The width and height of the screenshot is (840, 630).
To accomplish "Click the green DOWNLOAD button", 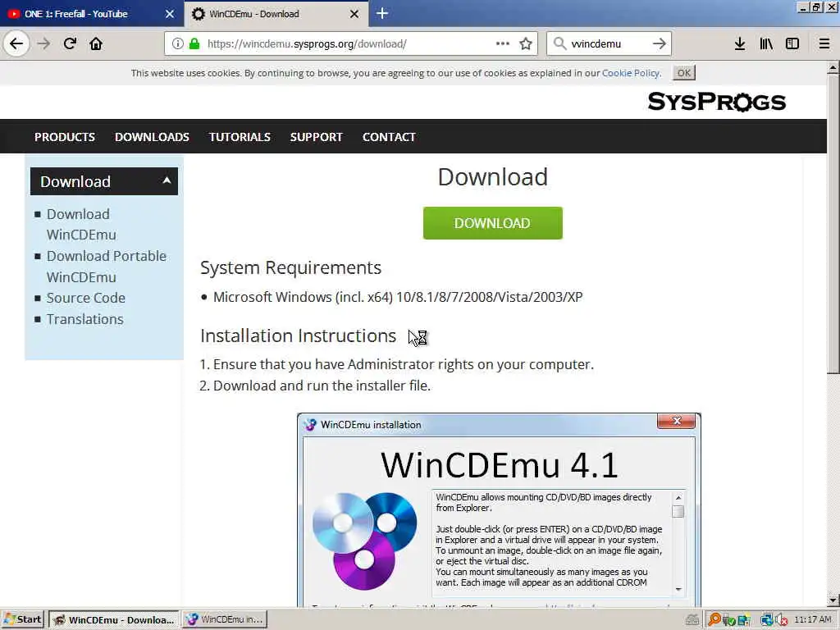I will (492, 223).
